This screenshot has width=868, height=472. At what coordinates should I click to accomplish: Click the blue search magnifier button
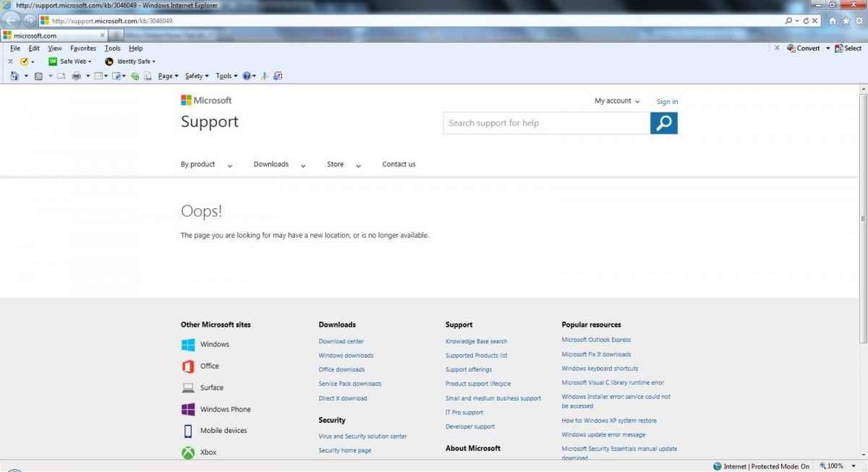point(664,123)
